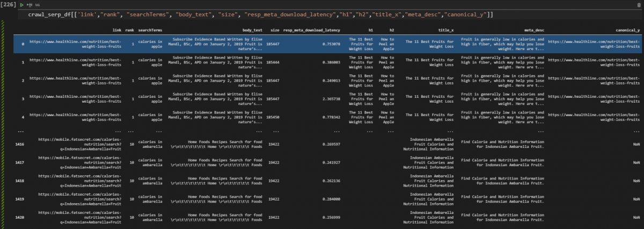Click the 'Home Foods Recipes' body_text in row 1417
Screen dimensions: 644x229
tap(217, 162)
